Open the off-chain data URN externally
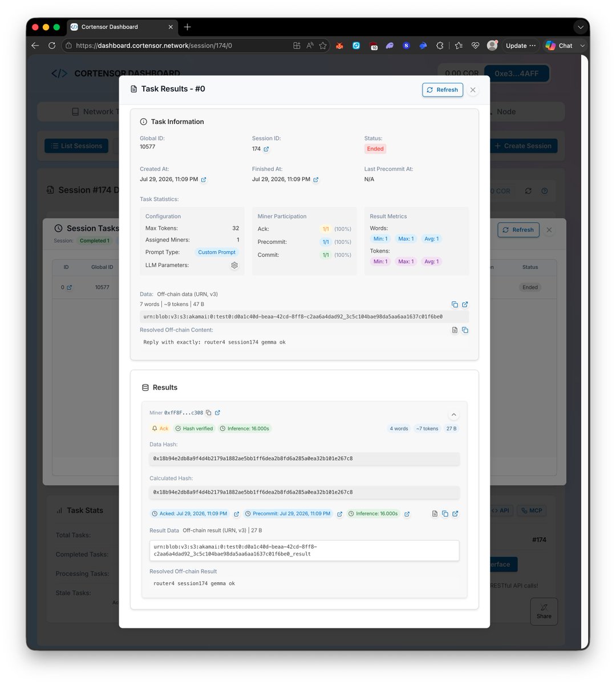This screenshot has width=616, height=685. click(x=465, y=304)
